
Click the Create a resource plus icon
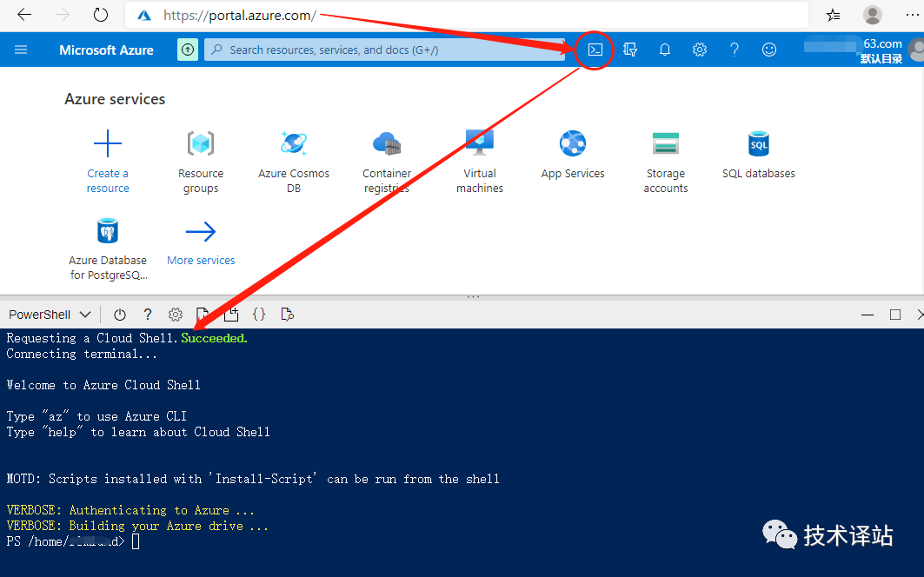(108, 143)
